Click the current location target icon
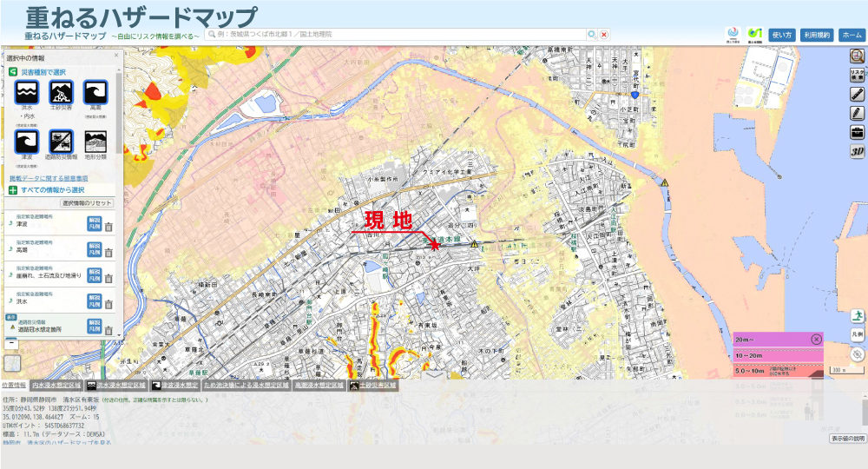 (x=858, y=354)
